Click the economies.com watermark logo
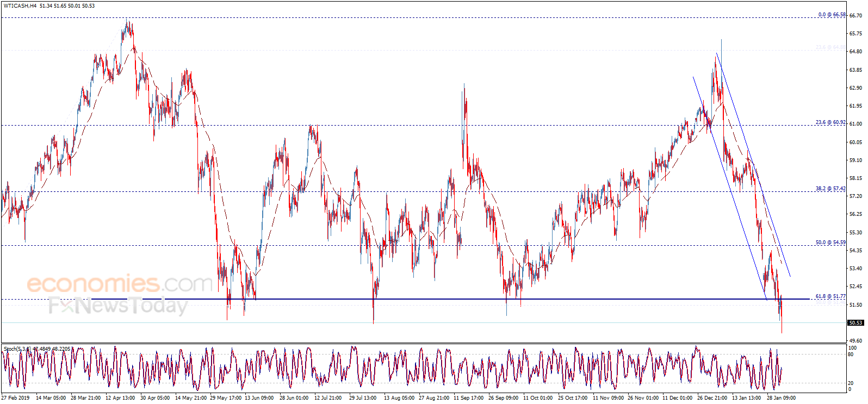Screen dimensions: 868x404 (x=120, y=284)
